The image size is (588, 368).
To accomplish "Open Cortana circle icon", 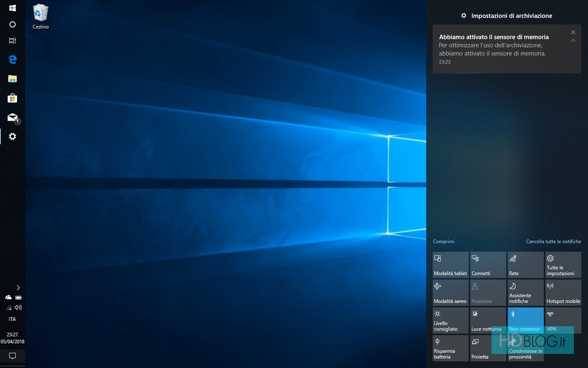I will tap(12, 24).
